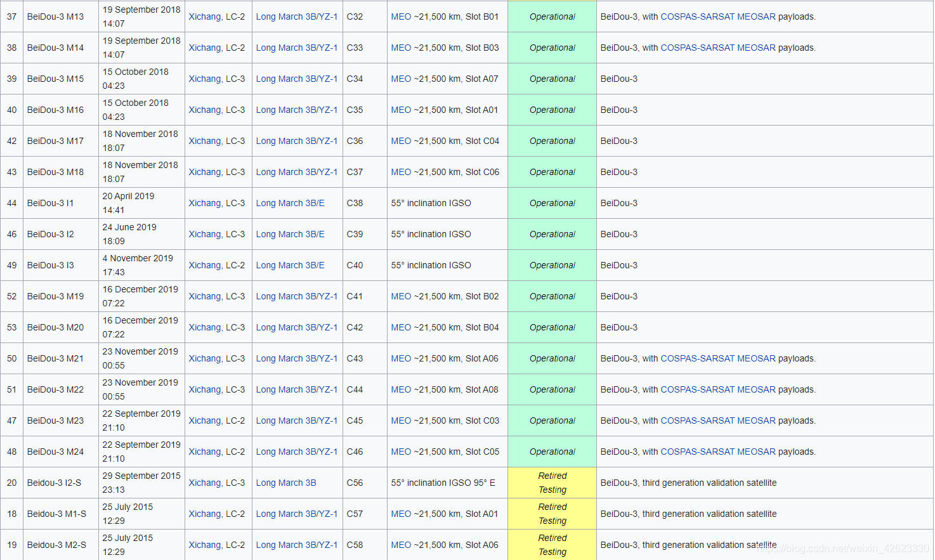The width and height of the screenshot is (935, 560).
Task: Click row number 20 cell
Action: (11, 483)
